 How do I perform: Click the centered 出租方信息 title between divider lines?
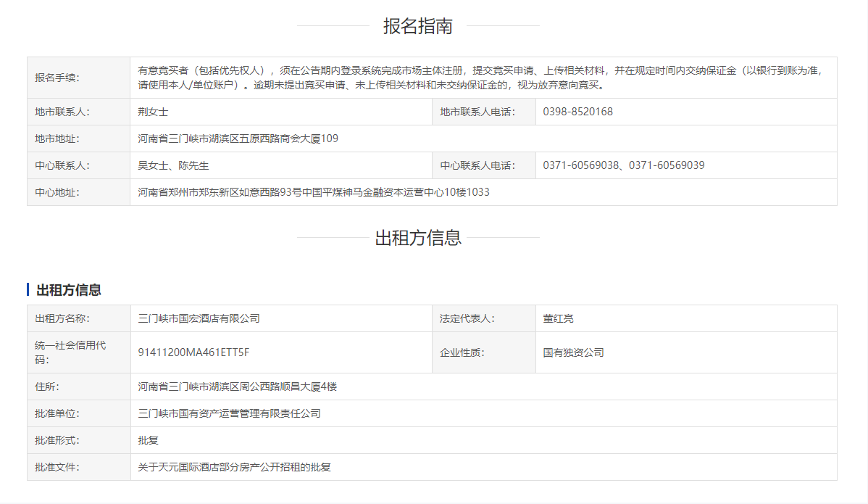click(x=418, y=238)
